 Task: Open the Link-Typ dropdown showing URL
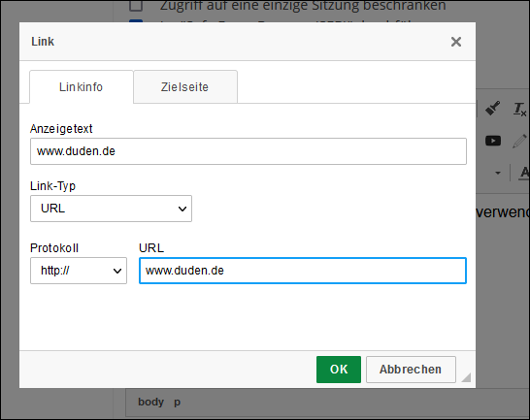coord(111,209)
